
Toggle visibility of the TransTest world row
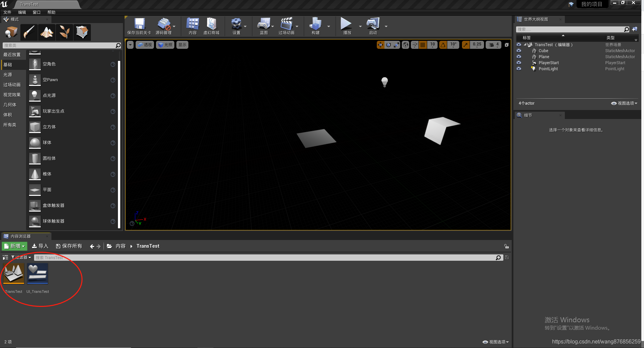coord(519,45)
